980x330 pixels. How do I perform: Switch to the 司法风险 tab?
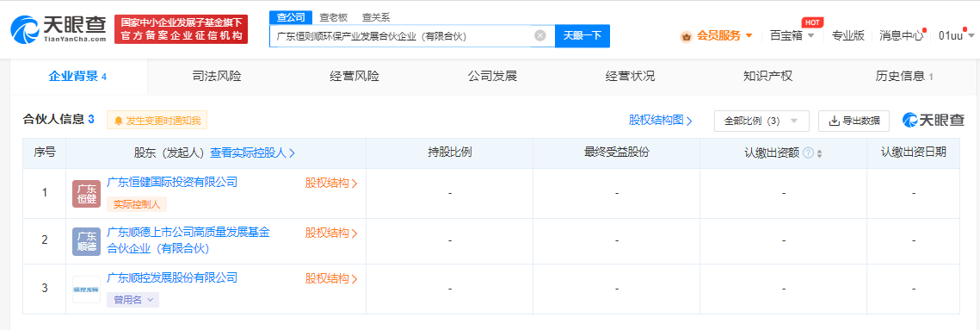coord(216,77)
